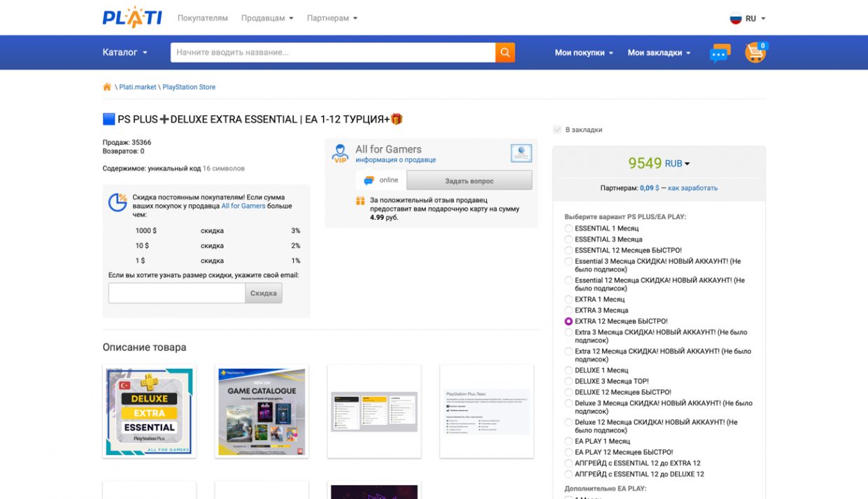The width and height of the screenshot is (868, 499).
Task: Click the seller VIP avatar icon
Action: 341,153
